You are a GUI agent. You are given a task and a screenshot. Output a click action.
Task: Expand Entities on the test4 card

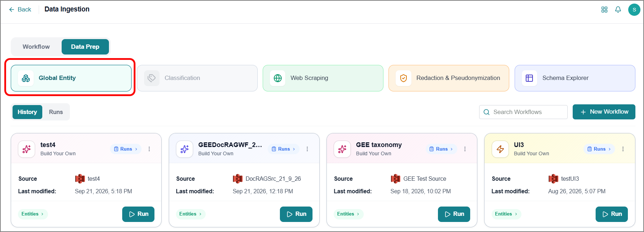tap(33, 214)
